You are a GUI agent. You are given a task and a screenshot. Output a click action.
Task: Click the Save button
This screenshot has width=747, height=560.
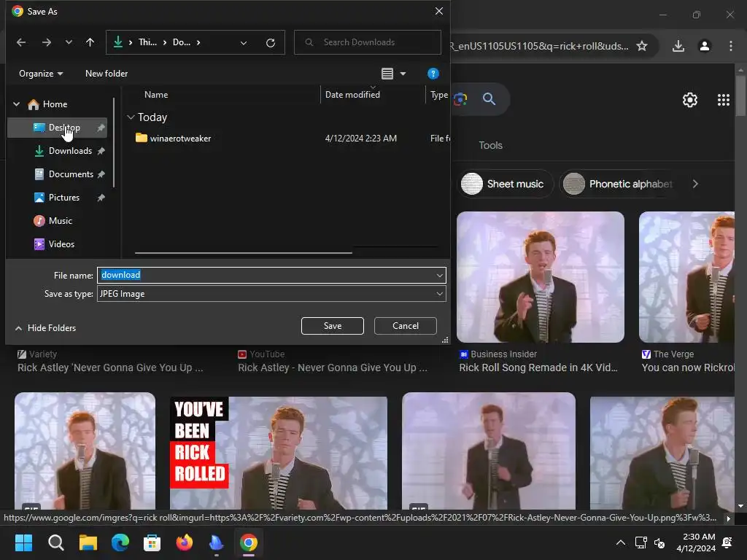pyautogui.click(x=333, y=326)
